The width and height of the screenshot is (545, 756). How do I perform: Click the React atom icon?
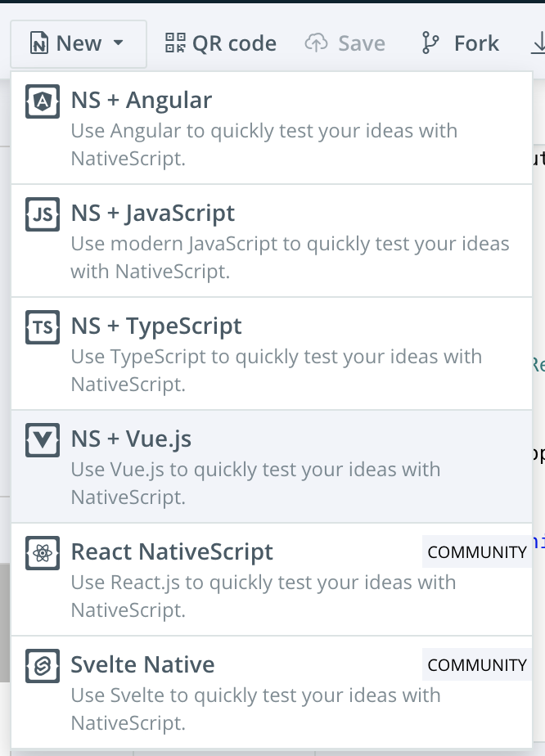(x=43, y=553)
